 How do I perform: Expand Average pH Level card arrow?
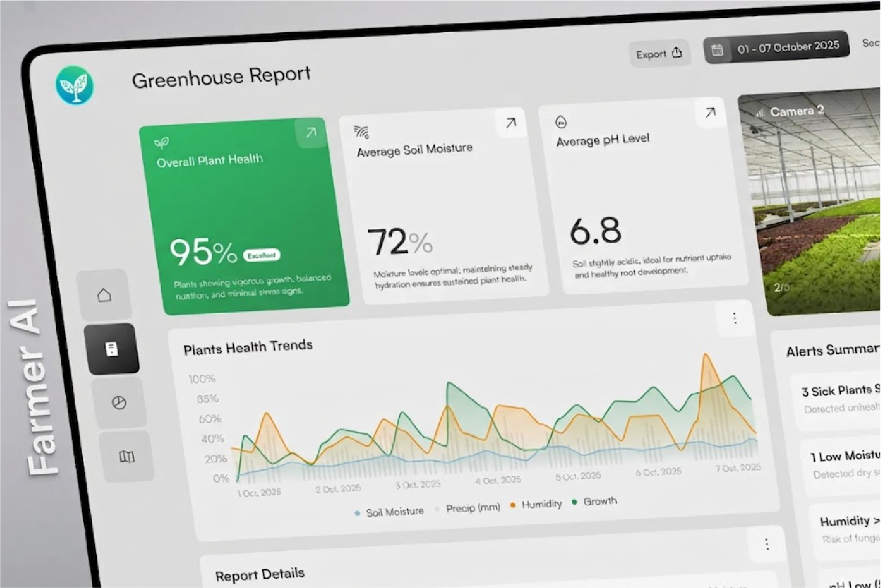(710, 112)
